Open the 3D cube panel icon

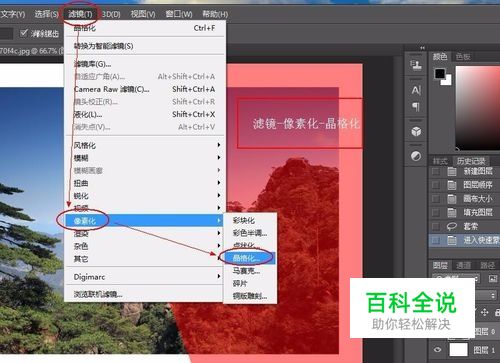[416, 132]
